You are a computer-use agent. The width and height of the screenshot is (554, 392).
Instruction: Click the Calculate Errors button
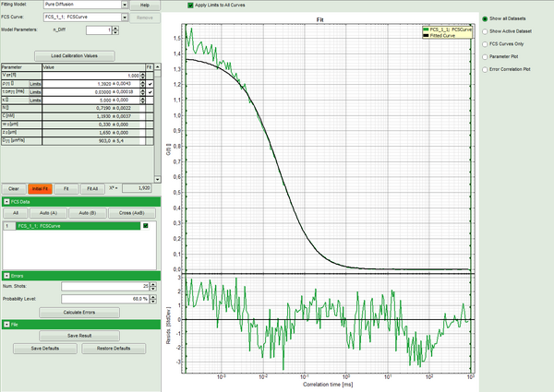[79, 312]
